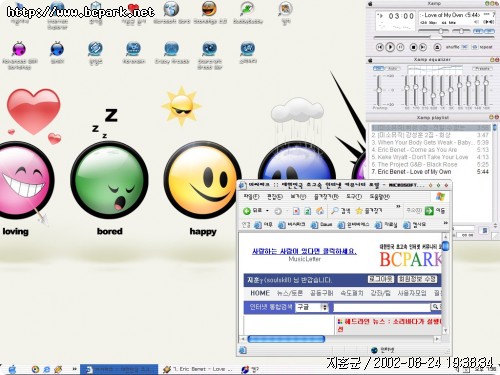Viewport: 500px width, 375px height.
Task: Adjust the equalizer Preamp slider
Action: coord(379,90)
